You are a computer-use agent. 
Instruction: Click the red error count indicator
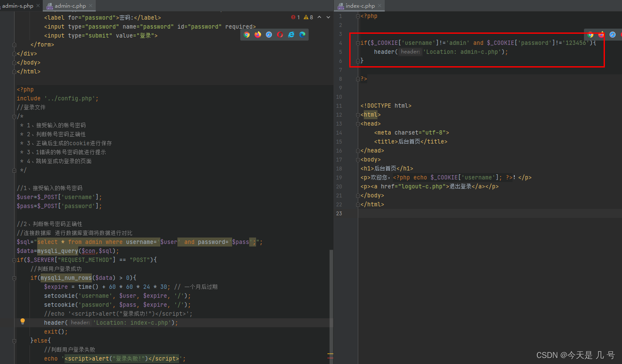(295, 18)
